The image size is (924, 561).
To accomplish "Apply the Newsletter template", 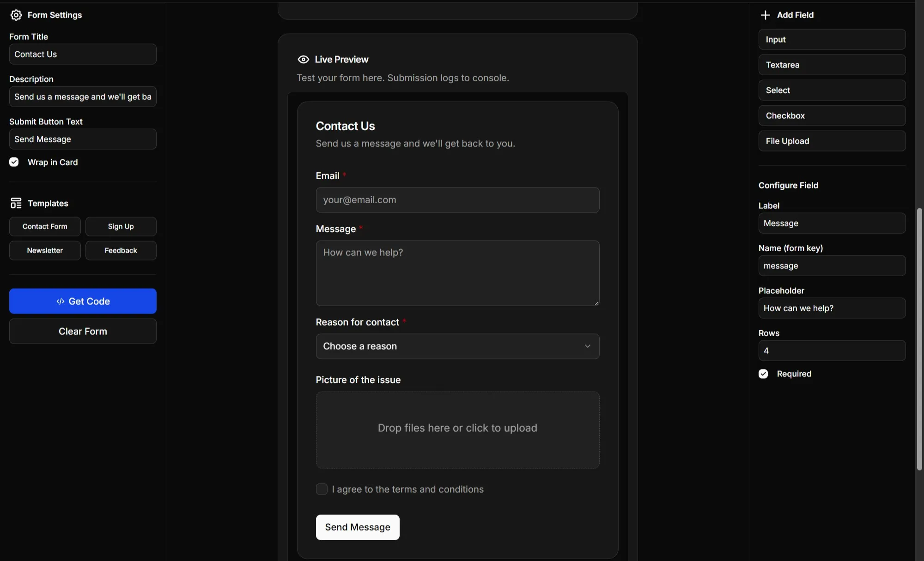I will pyautogui.click(x=44, y=250).
